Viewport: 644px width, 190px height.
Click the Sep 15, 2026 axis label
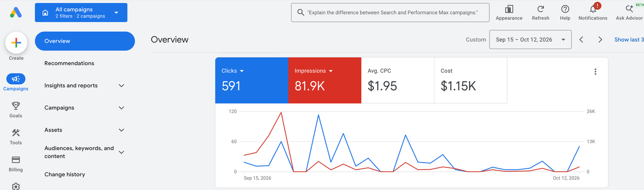258,178
